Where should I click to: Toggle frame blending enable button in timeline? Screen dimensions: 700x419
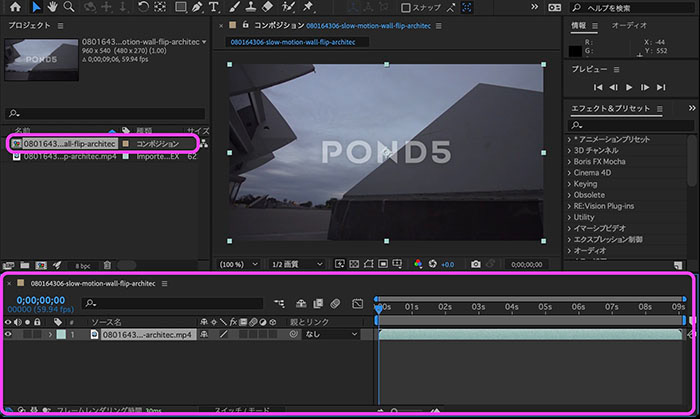[x=318, y=304]
